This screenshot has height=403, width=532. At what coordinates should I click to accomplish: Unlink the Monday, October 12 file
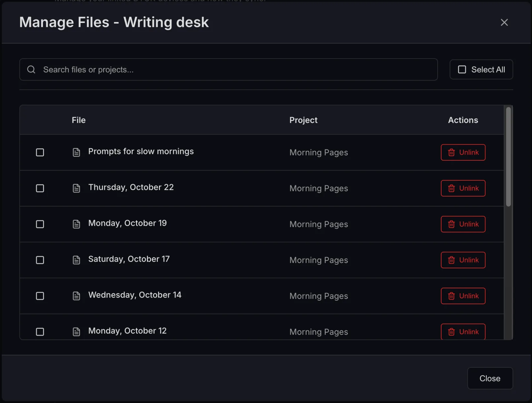(463, 332)
